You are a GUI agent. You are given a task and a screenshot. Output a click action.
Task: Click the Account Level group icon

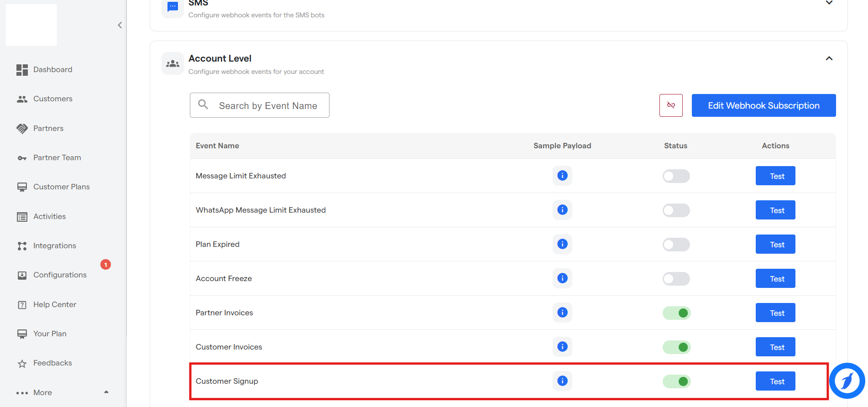(173, 63)
